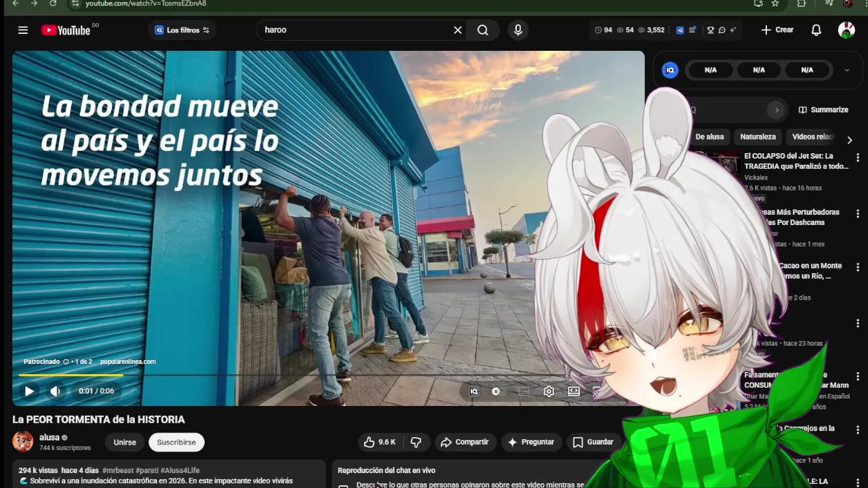
Task: Open player settings gear
Action: [549, 391]
